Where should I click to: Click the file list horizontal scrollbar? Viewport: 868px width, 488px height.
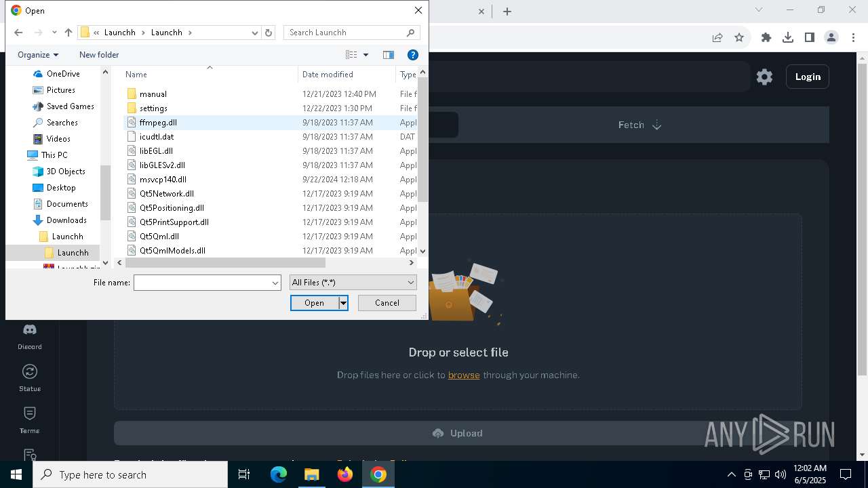click(225, 262)
